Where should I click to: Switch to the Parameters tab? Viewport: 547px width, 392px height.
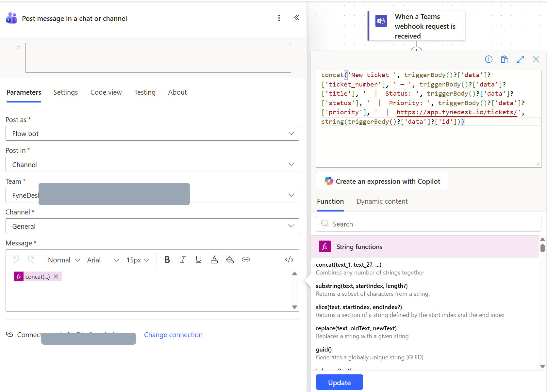(x=24, y=92)
